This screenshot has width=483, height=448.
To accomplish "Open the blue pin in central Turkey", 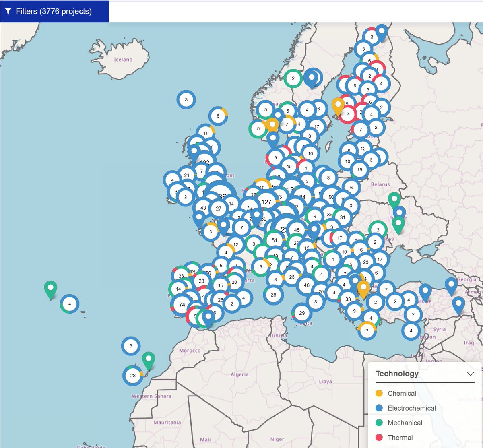I will click(425, 292).
